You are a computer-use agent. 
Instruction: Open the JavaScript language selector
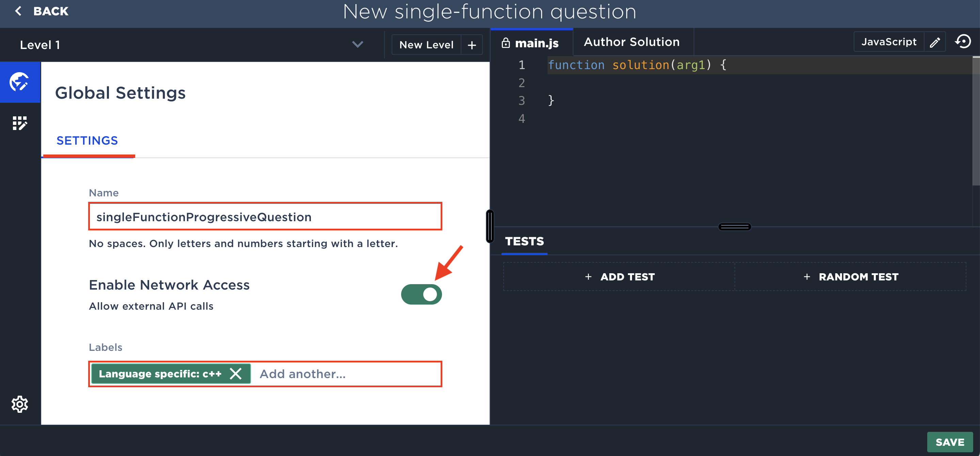889,42
